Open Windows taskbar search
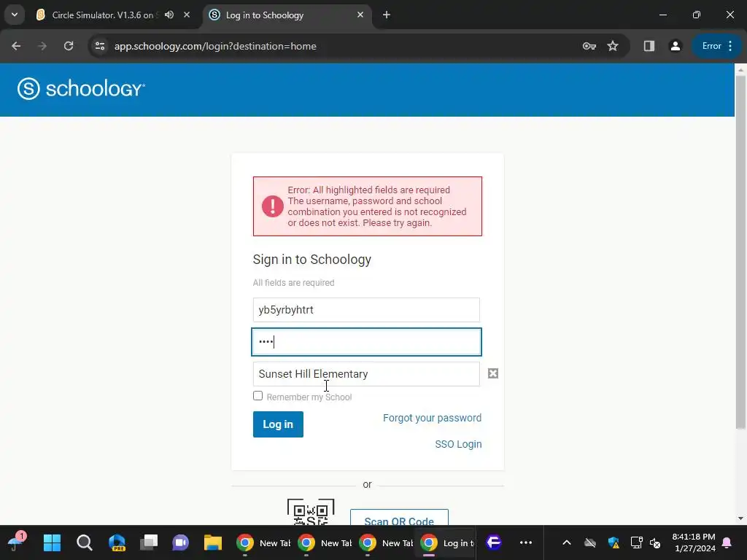 pos(85,542)
